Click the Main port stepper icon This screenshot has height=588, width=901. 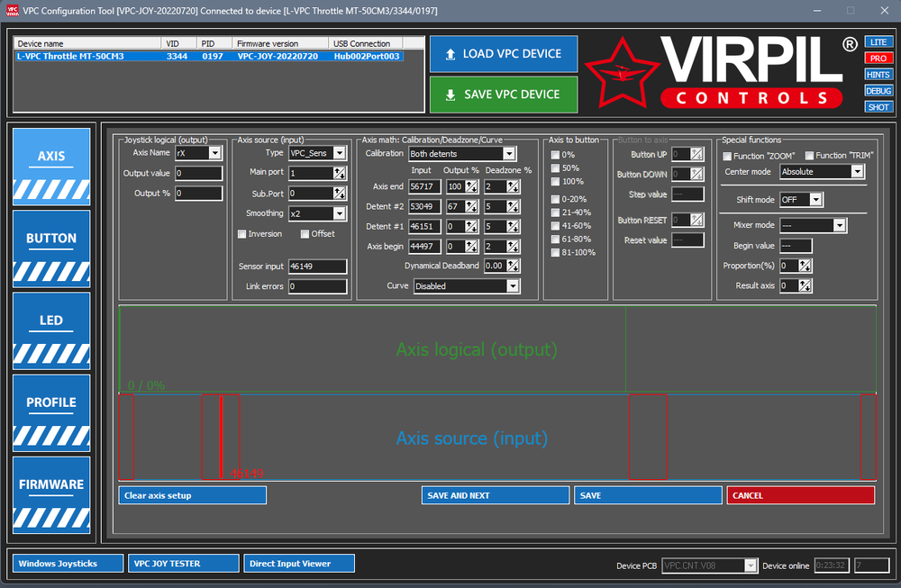(x=340, y=173)
